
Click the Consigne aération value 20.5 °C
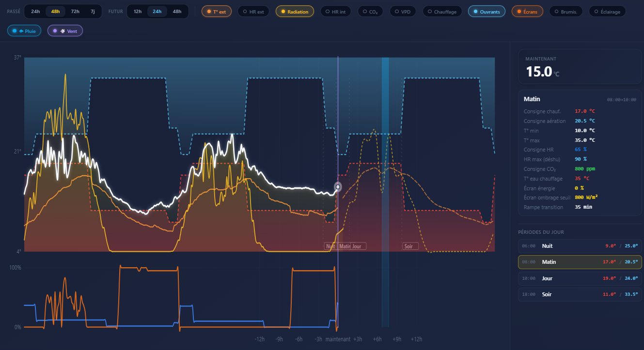(585, 121)
